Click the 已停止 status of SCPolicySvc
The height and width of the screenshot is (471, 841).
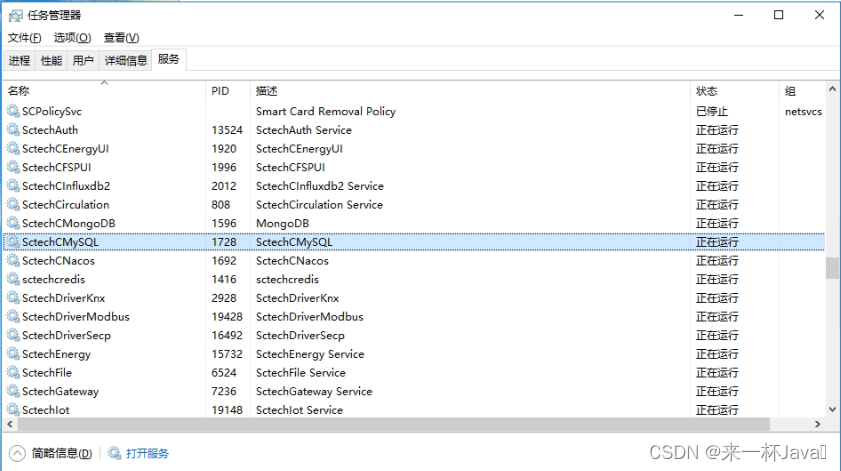[x=712, y=112]
